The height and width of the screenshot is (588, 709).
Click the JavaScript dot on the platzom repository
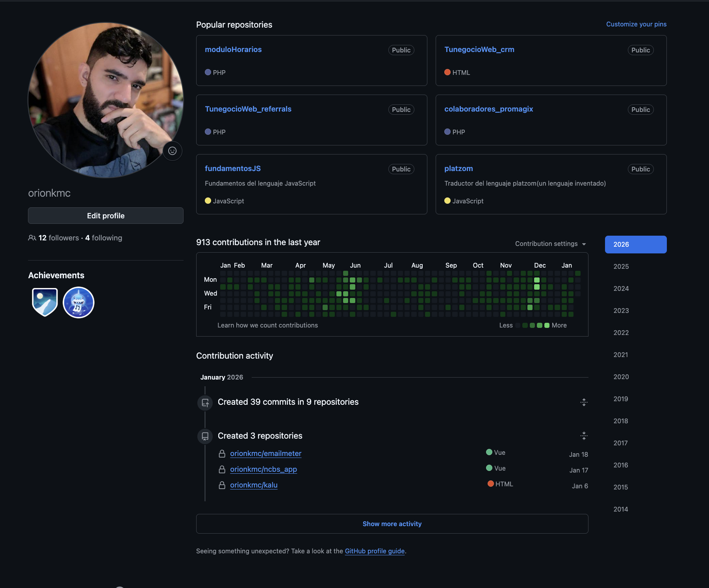(447, 201)
